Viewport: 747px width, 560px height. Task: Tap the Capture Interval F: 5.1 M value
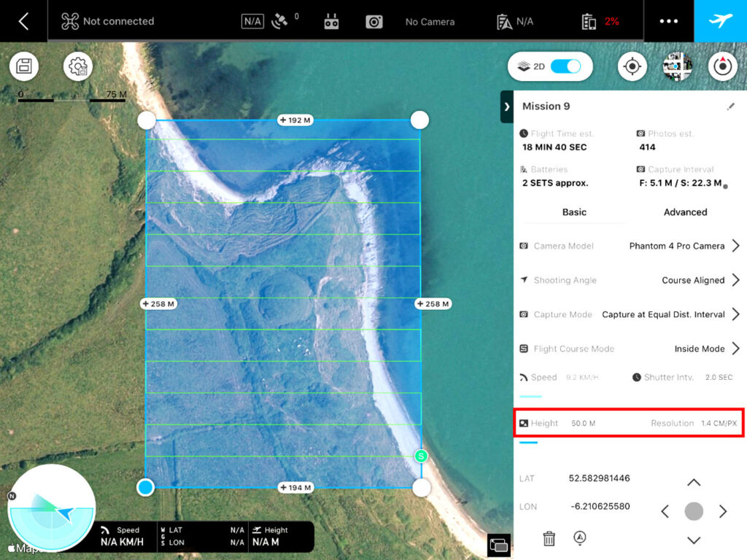681,183
